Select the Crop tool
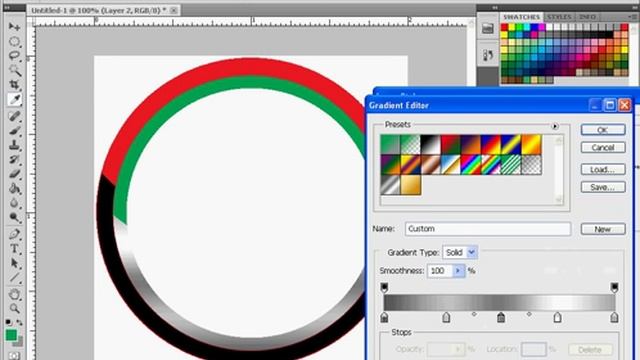This screenshot has width=640, height=360. click(x=14, y=84)
